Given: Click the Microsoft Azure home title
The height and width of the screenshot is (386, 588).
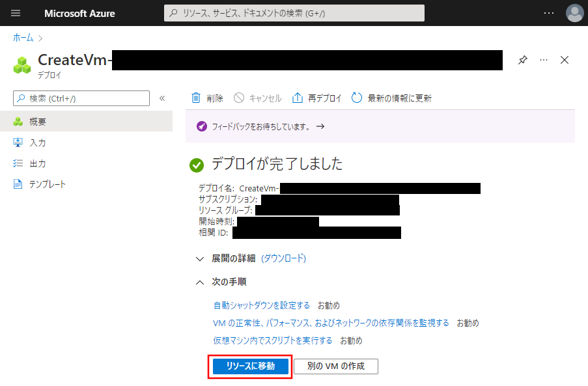Looking at the screenshot, I should [79, 14].
